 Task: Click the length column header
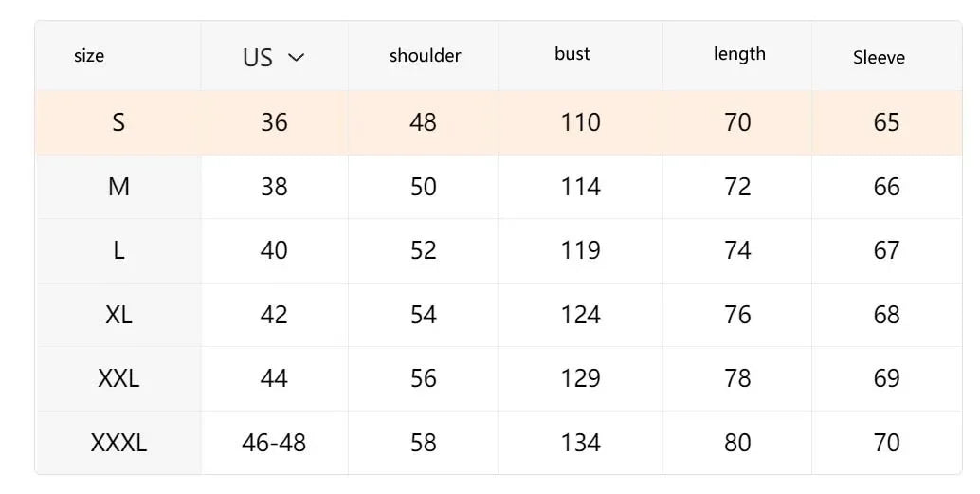(x=739, y=54)
